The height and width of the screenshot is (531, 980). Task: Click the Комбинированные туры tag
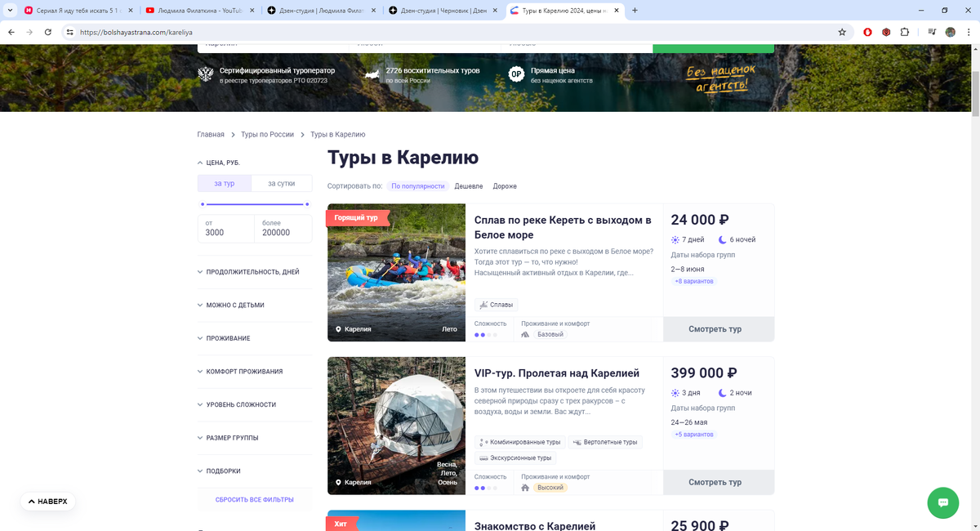pyautogui.click(x=520, y=442)
